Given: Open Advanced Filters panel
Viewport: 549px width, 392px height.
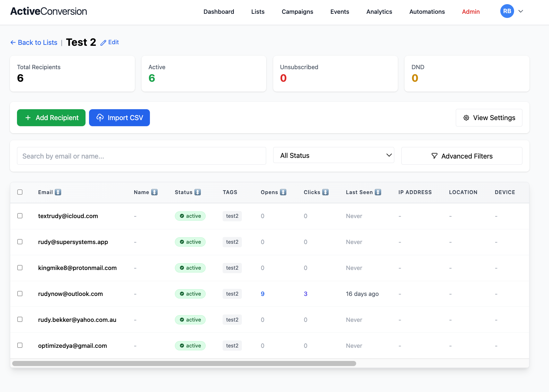Looking at the screenshot, I should point(462,156).
